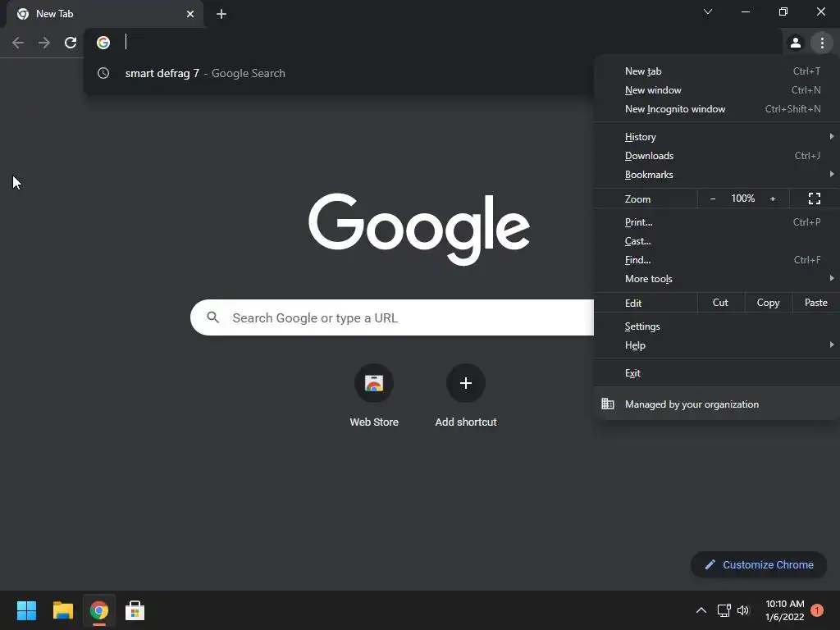This screenshot has height=630, width=840.
Task: Click the back navigation arrow
Action: click(x=18, y=43)
